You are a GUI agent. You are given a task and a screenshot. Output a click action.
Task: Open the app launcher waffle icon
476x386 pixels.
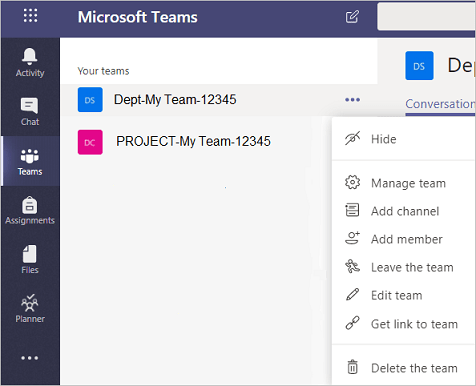click(x=30, y=16)
